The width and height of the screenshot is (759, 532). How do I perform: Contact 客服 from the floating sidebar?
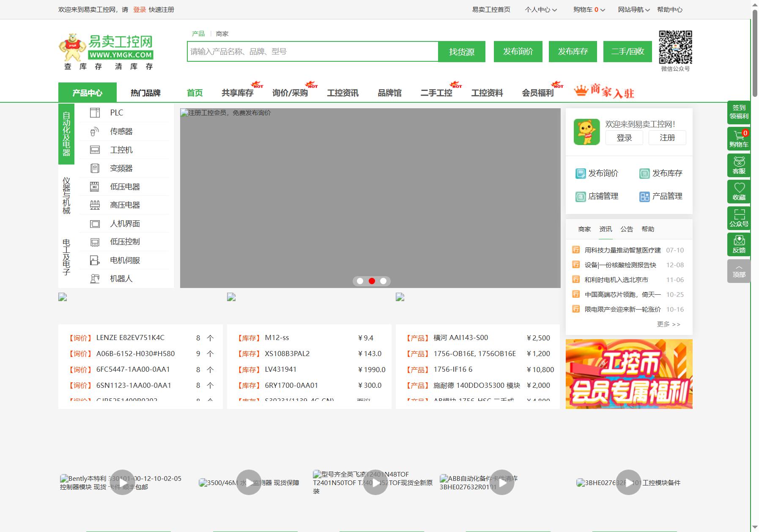739,165
